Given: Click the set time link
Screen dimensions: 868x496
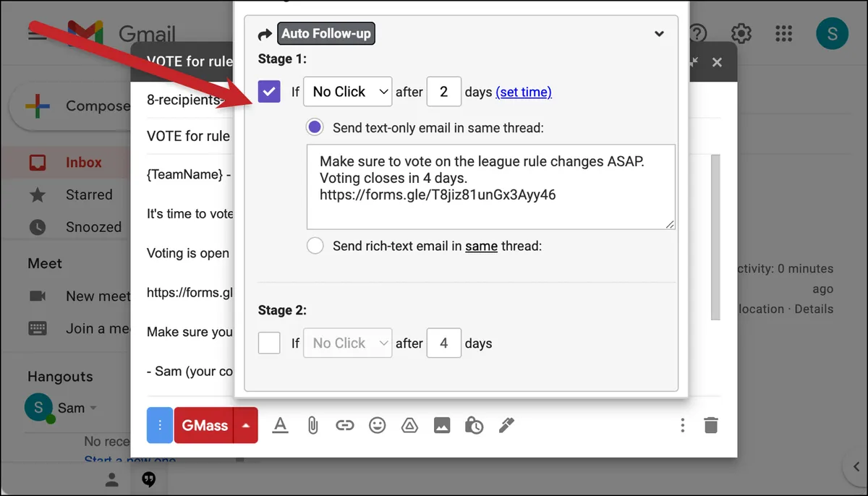Looking at the screenshot, I should pos(524,92).
